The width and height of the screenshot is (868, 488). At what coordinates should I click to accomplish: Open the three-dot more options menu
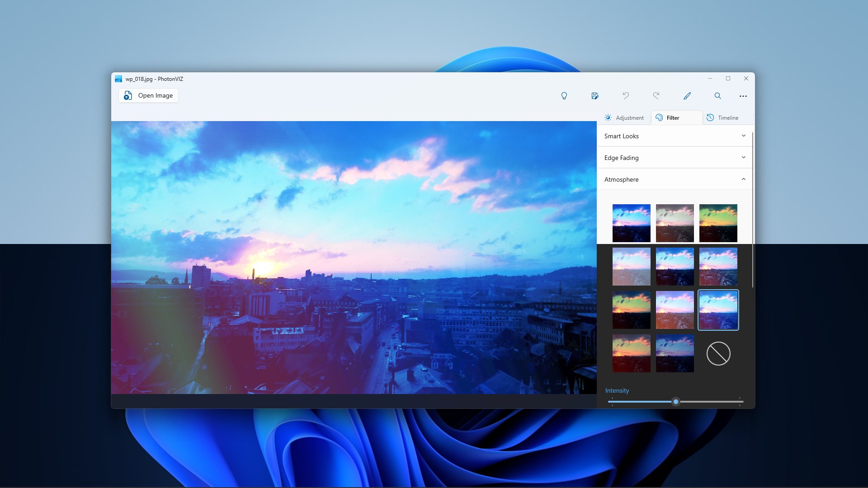743,96
